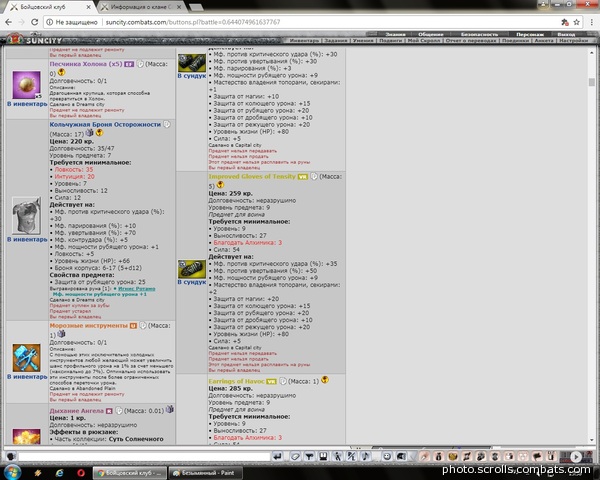Click the walking figure icon in chat bar
The image size is (600, 480).
(x=338, y=456)
